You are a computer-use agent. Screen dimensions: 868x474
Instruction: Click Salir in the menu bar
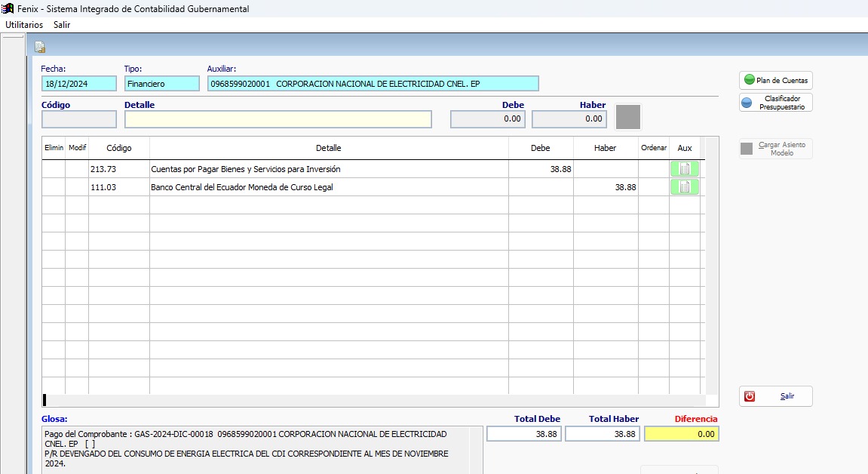click(x=62, y=25)
